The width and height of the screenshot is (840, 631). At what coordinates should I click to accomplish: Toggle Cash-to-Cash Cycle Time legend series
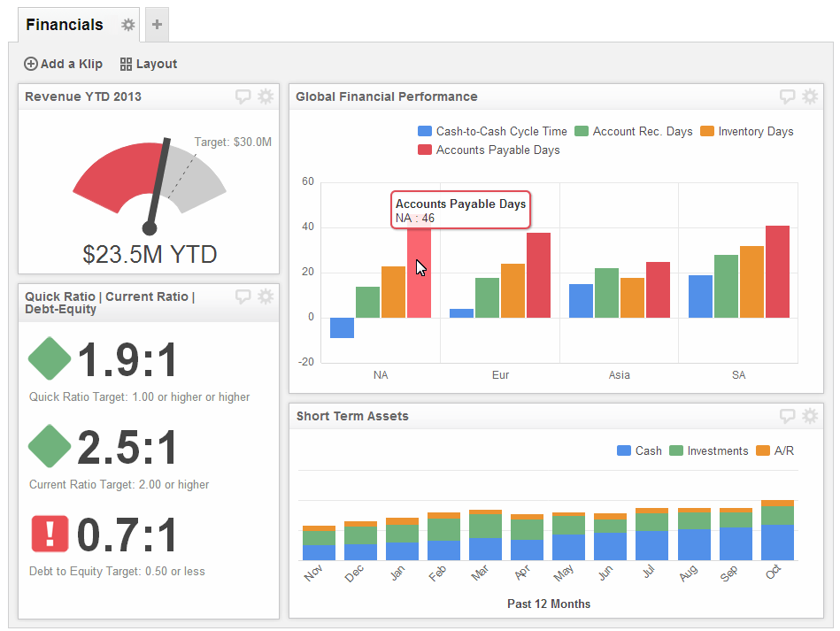tap(492, 131)
